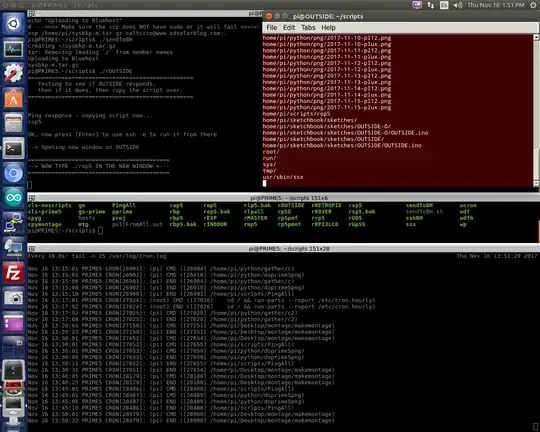Click the root/ line in OUTSIDE terminal
The image size is (540, 432).
click(x=271, y=152)
